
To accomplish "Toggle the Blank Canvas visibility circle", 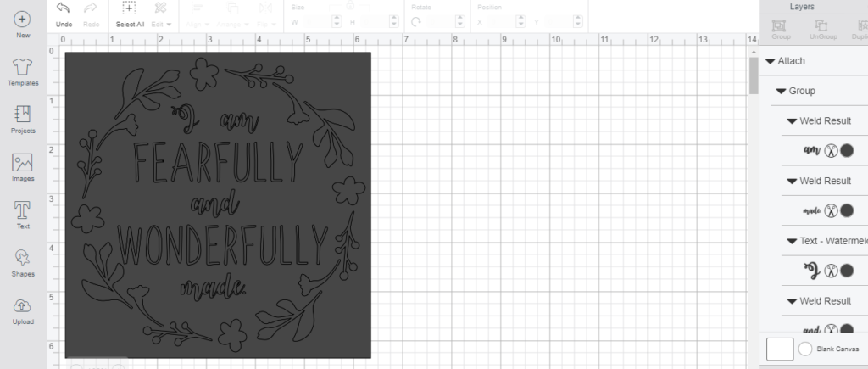I will (804, 349).
